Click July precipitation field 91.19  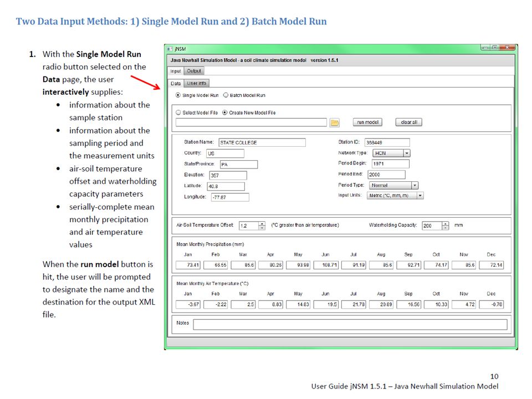pyautogui.click(x=354, y=265)
